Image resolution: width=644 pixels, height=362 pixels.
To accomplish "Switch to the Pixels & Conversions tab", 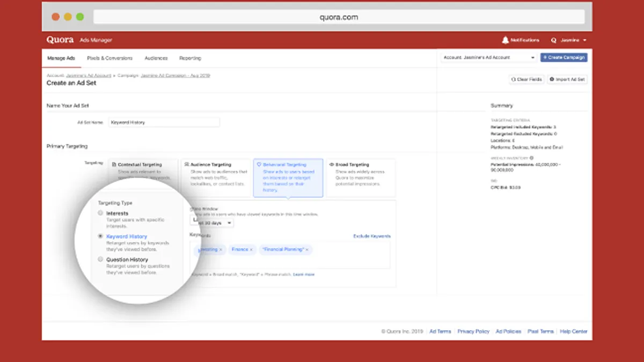I will tap(109, 58).
